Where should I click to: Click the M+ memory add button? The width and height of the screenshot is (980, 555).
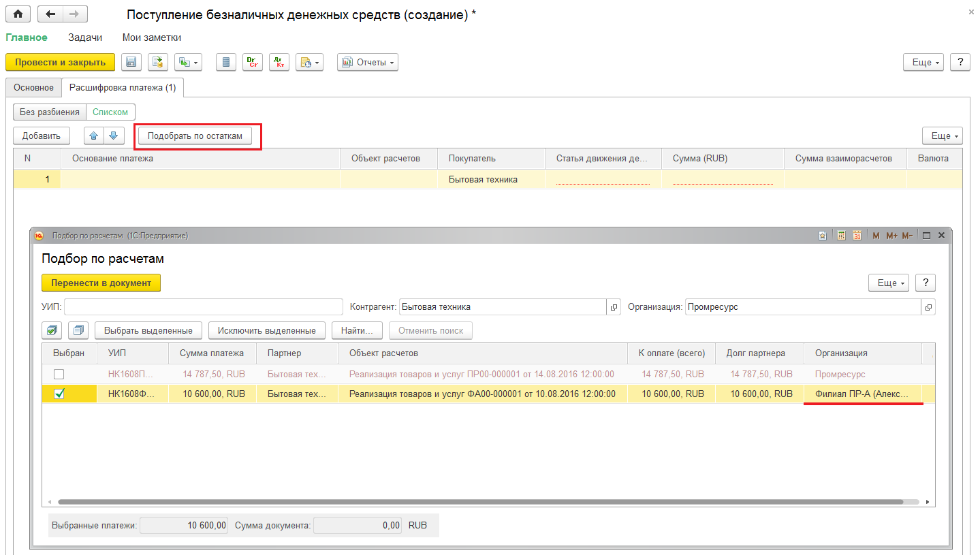pyautogui.click(x=891, y=236)
